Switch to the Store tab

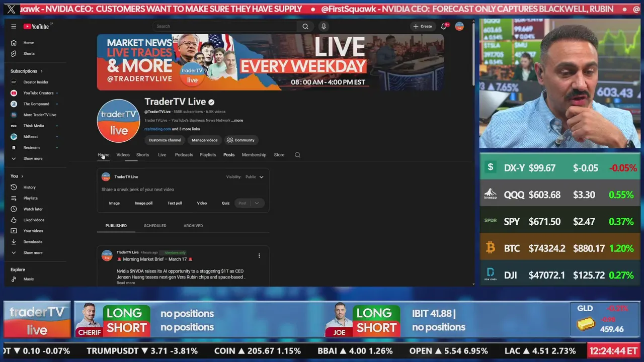point(279,155)
